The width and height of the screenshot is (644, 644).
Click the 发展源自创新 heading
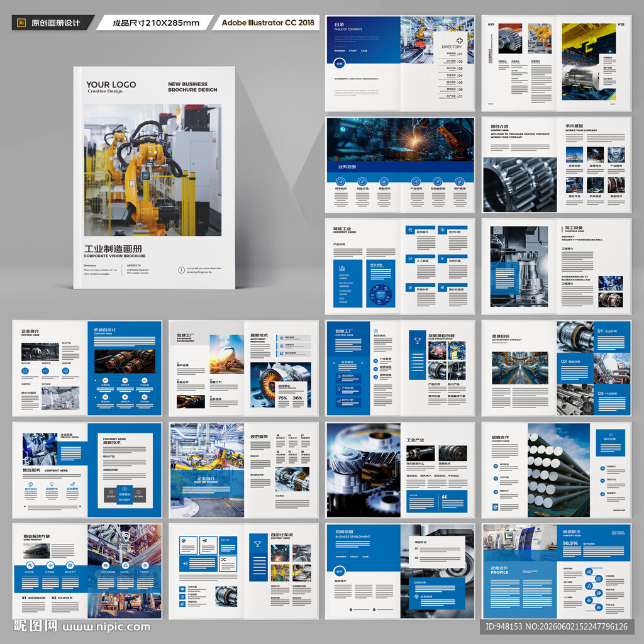click(x=441, y=336)
